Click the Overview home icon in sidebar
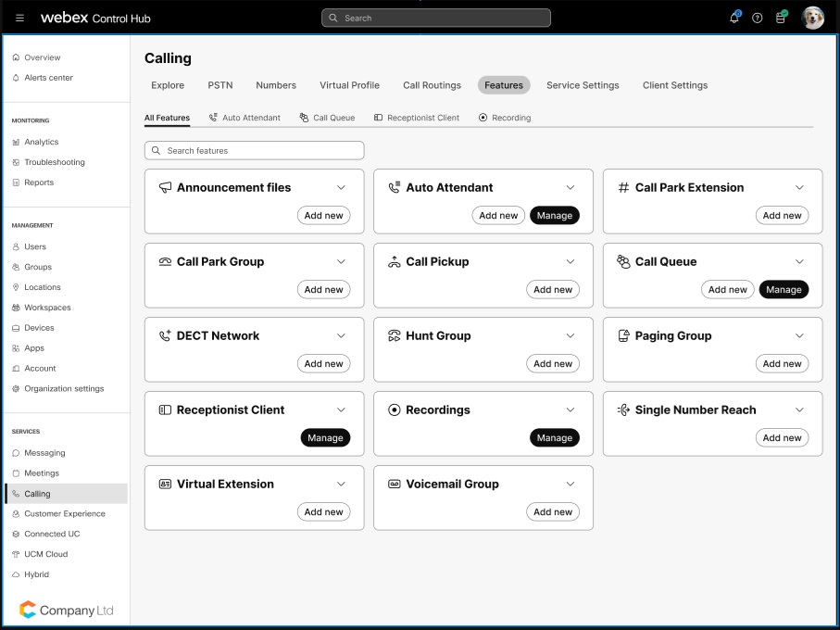 [16, 57]
